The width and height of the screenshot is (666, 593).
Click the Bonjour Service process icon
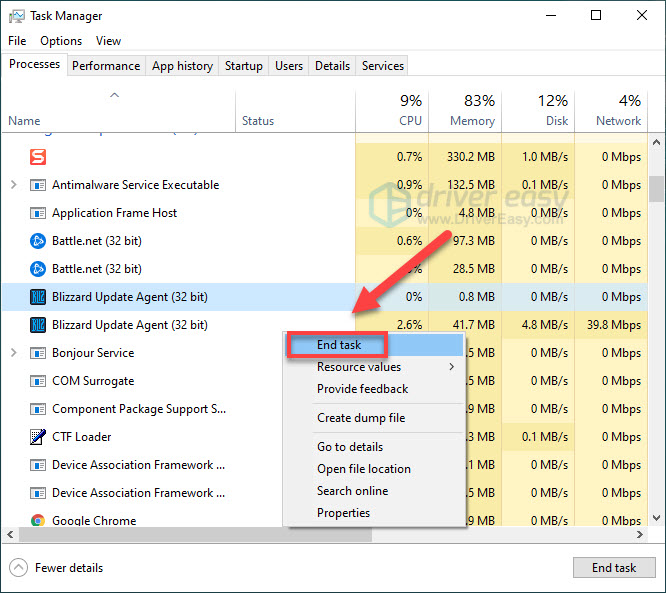point(38,353)
